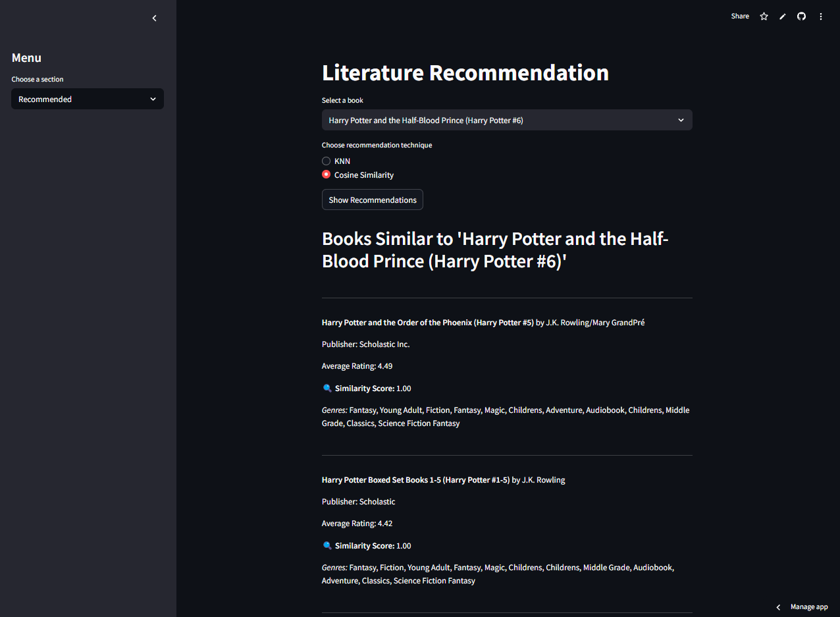
Task: Click the 'Choose a section' label
Action: click(x=38, y=79)
